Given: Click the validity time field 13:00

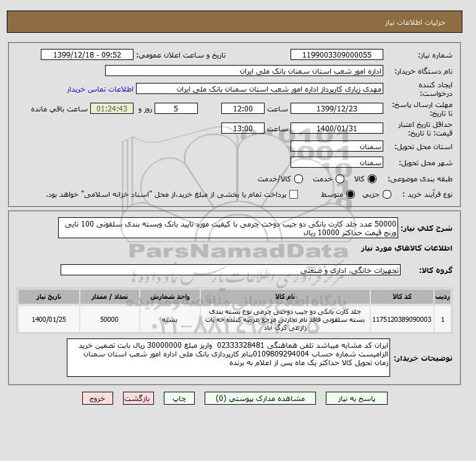Looking at the screenshot, I should pyautogui.click(x=243, y=129).
